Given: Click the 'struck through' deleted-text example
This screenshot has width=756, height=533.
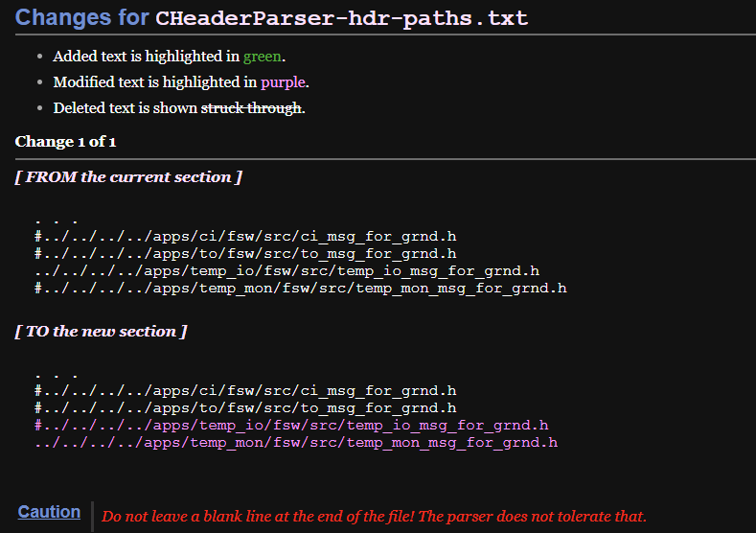Looking at the screenshot, I should point(251,108).
